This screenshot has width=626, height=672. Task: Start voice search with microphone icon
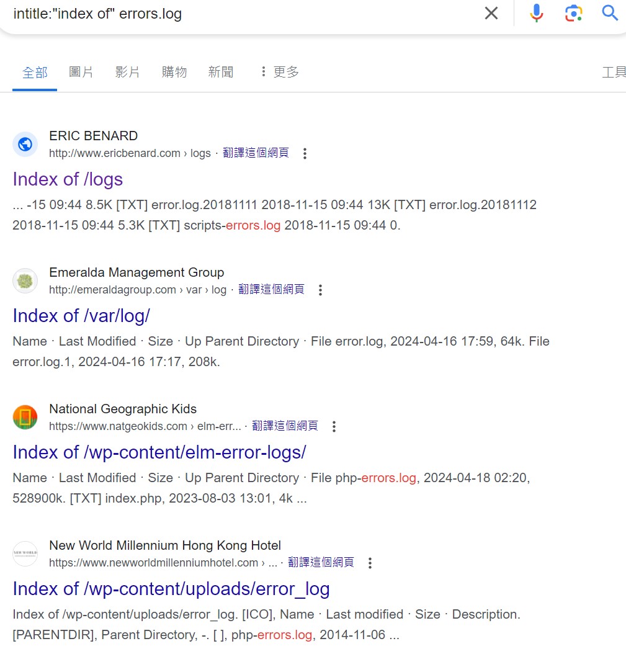(x=537, y=13)
